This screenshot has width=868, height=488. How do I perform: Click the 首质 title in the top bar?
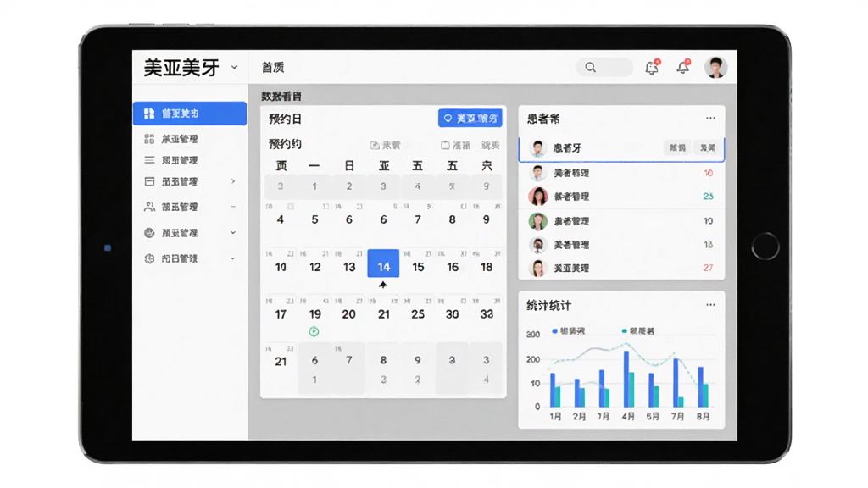click(273, 68)
